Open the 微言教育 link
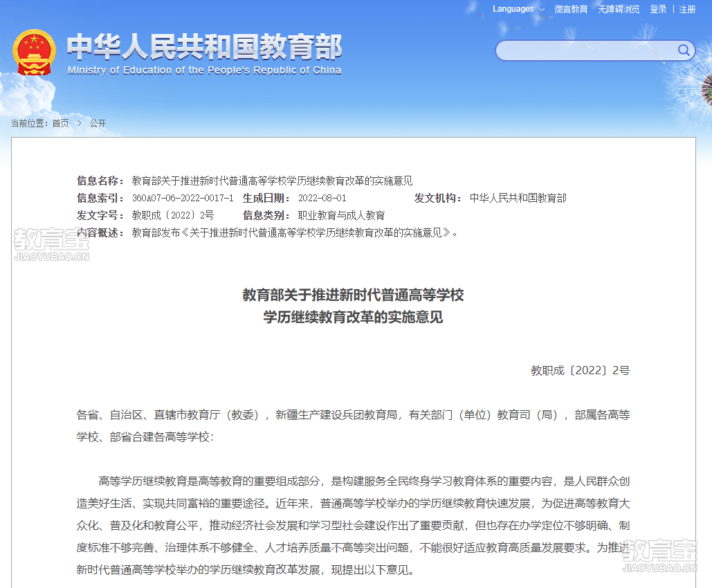The image size is (712, 588). (571, 9)
